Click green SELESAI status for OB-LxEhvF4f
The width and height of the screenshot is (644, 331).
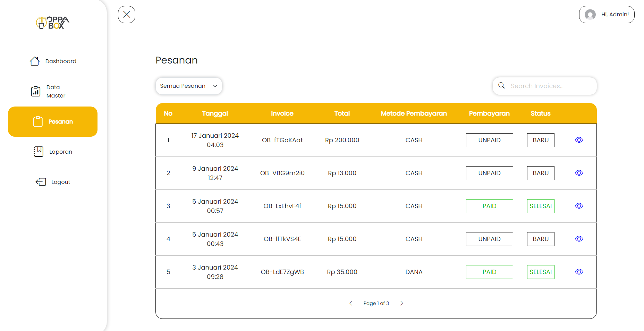[x=540, y=206]
